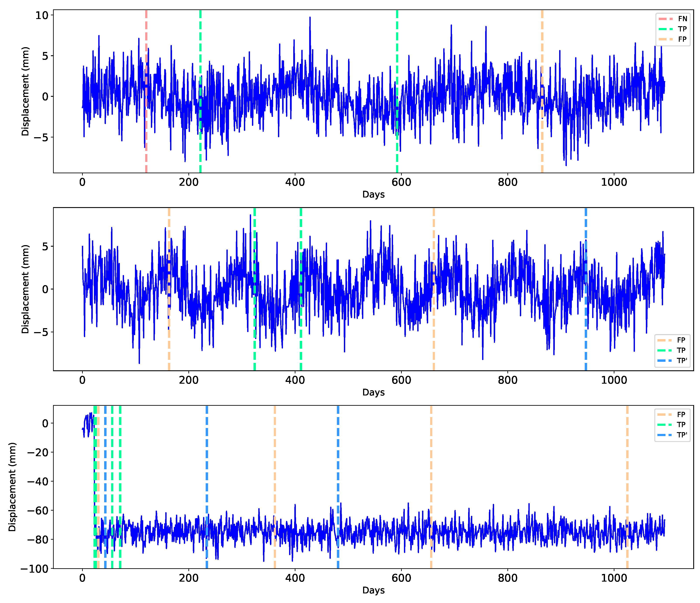Click the 'Displacement (mm)' label of the bottom plot
This screenshot has height=603, width=700.
pos(12,487)
